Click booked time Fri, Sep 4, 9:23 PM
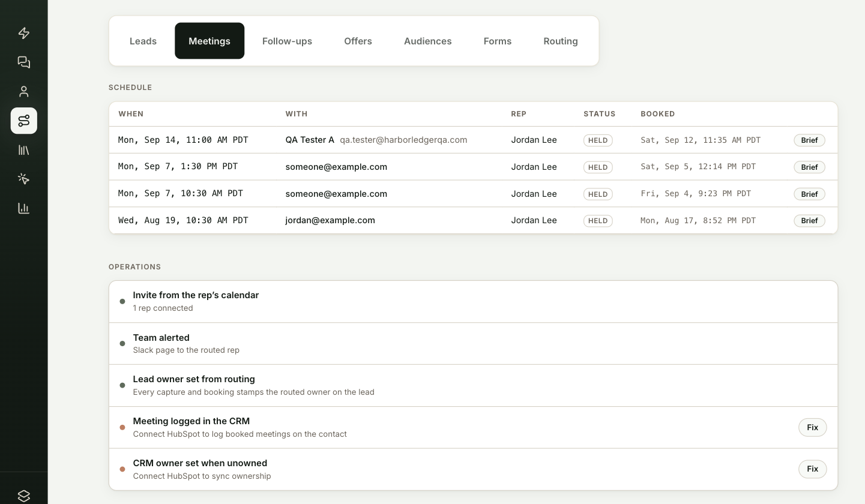Viewport: 865px width, 504px height. 696,193
